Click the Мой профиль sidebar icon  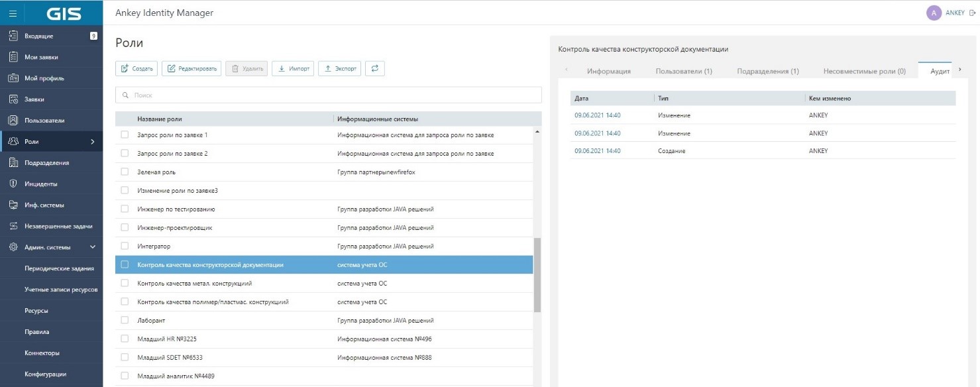click(x=13, y=78)
